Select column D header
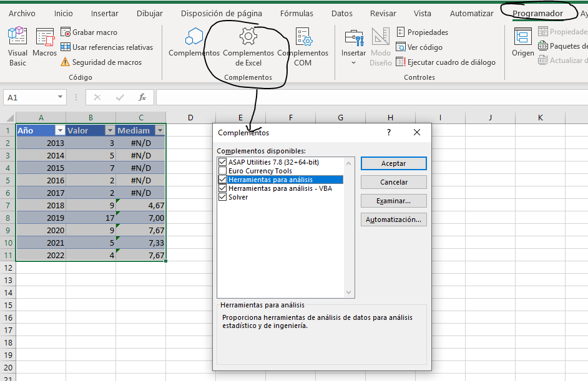The image size is (588, 381). (190, 118)
